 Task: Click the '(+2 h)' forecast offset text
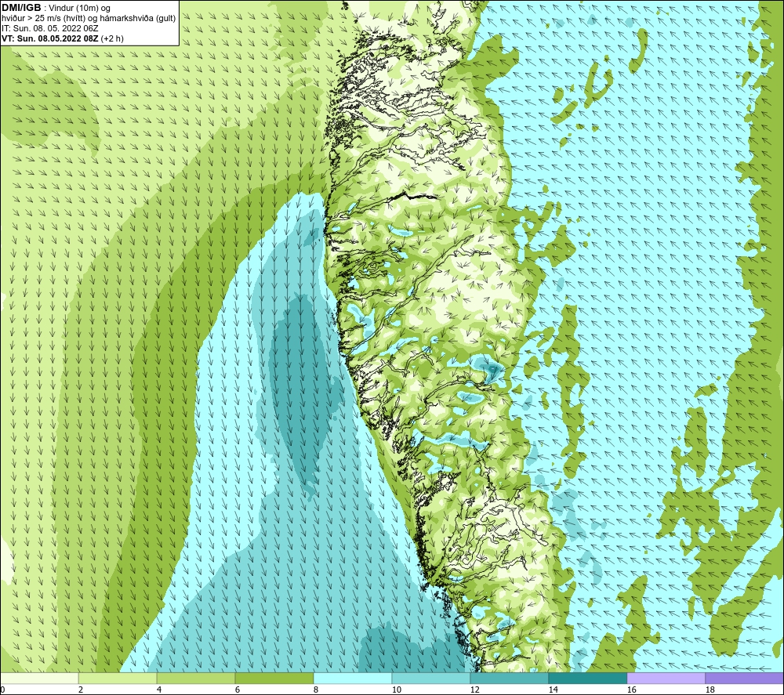(112, 38)
